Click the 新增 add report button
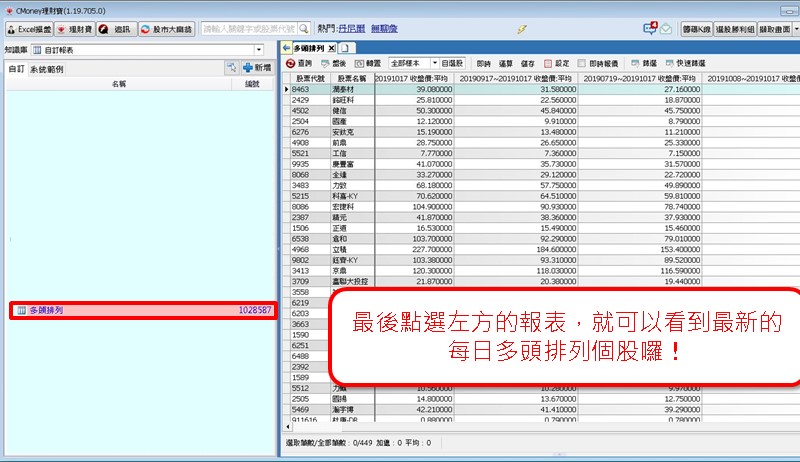The height and width of the screenshot is (462, 800). click(x=256, y=66)
